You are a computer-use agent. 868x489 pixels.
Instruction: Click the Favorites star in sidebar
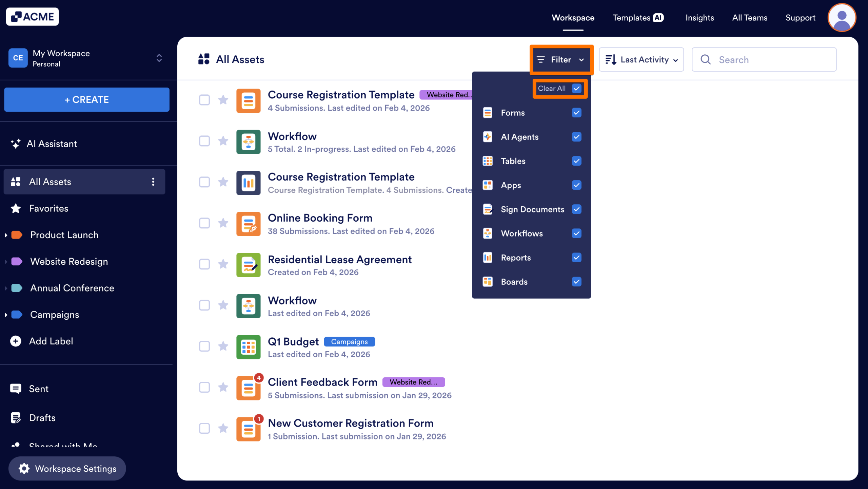(15, 208)
